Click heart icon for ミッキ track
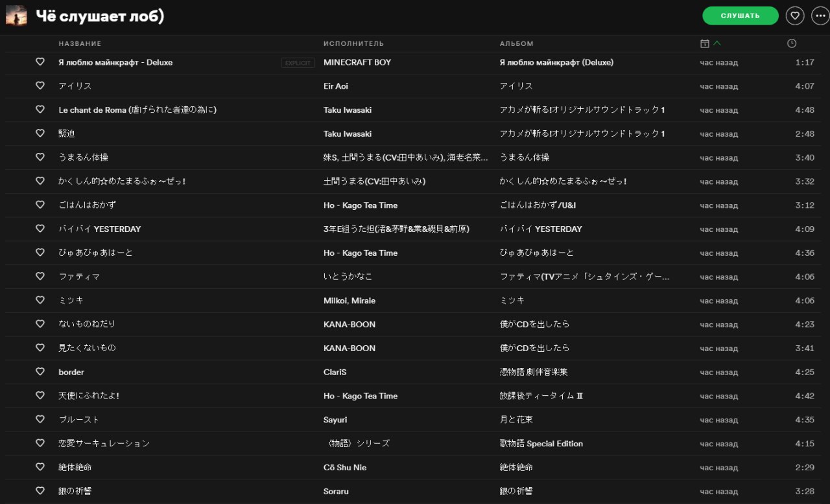Screen dimensions: 830x504 click(40, 301)
